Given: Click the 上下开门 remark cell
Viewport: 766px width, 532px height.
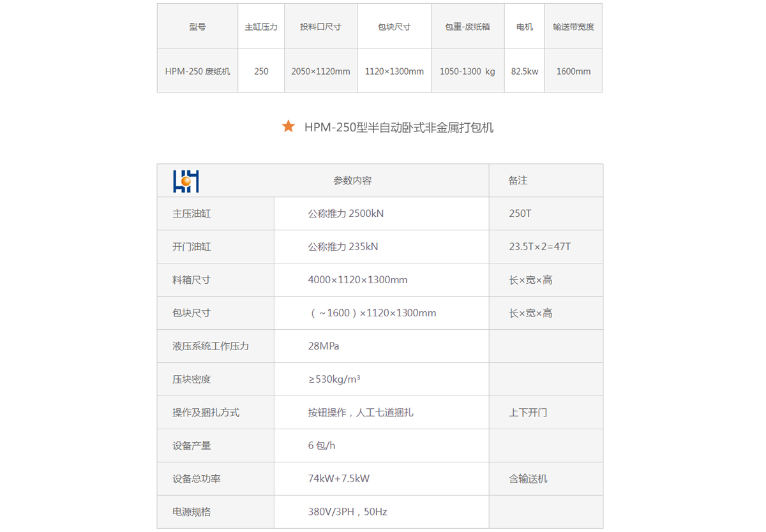Looking at the screenshot, I should (x=528, y=413).
